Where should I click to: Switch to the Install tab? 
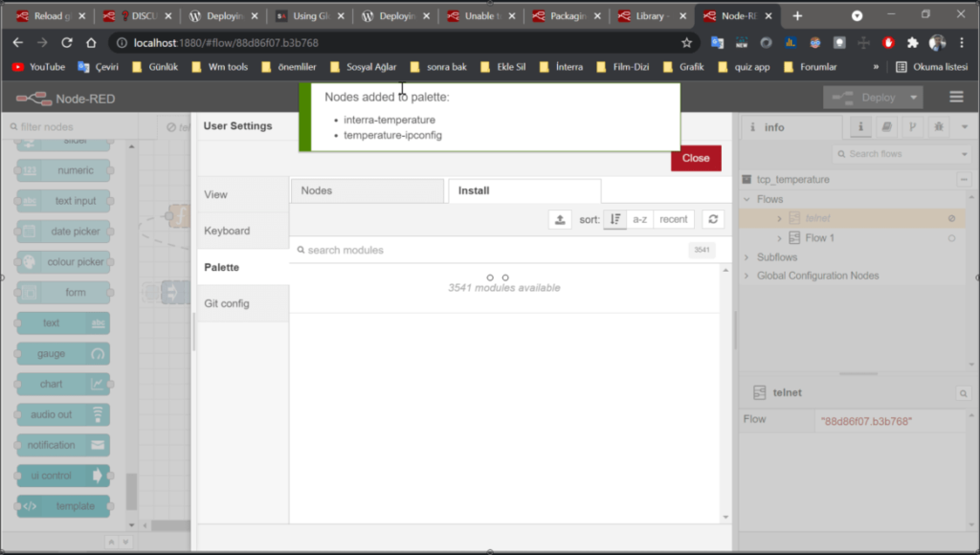tap(525, 190)
